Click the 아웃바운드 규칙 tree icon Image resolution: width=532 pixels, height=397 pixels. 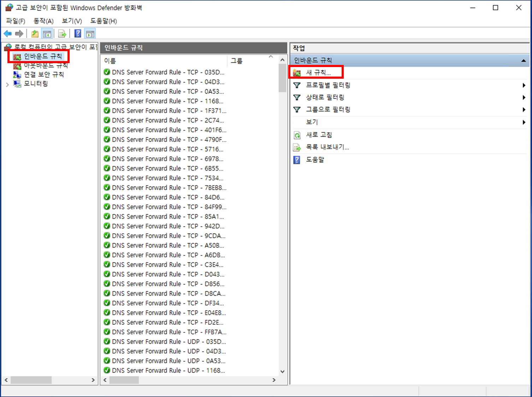tap(17, 66)
